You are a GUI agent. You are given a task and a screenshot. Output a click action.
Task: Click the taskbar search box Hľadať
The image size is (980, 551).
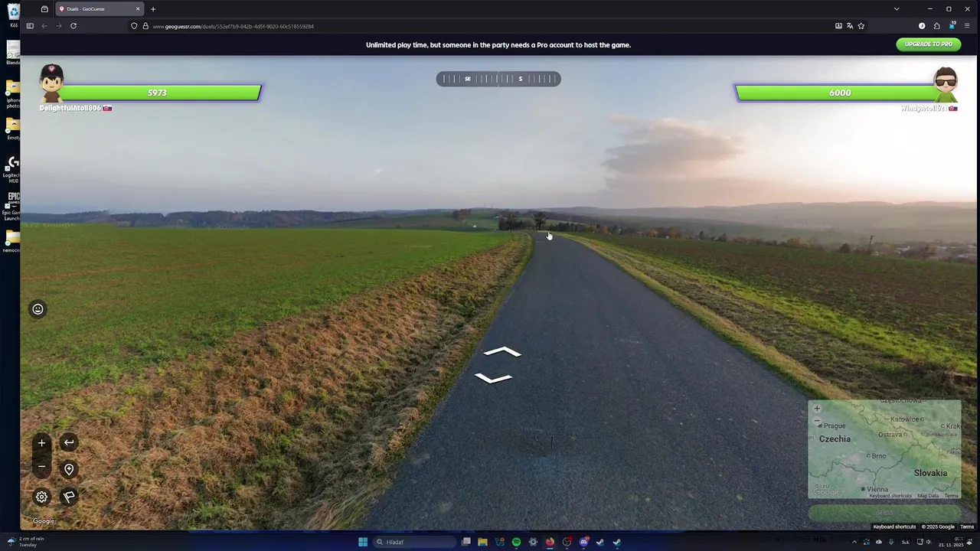416,542
